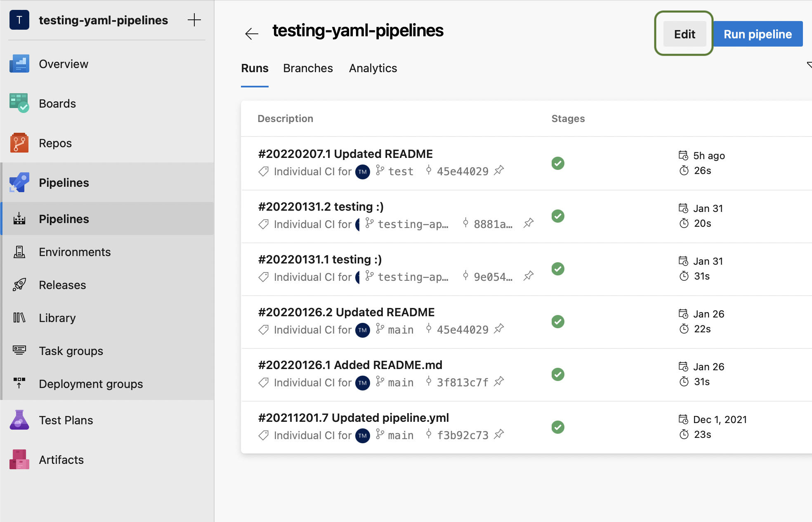Screen dimensions: 812x522
Task: Collapse the Pipelines section header
Action: pyautogui.click(x=64, y=183)
